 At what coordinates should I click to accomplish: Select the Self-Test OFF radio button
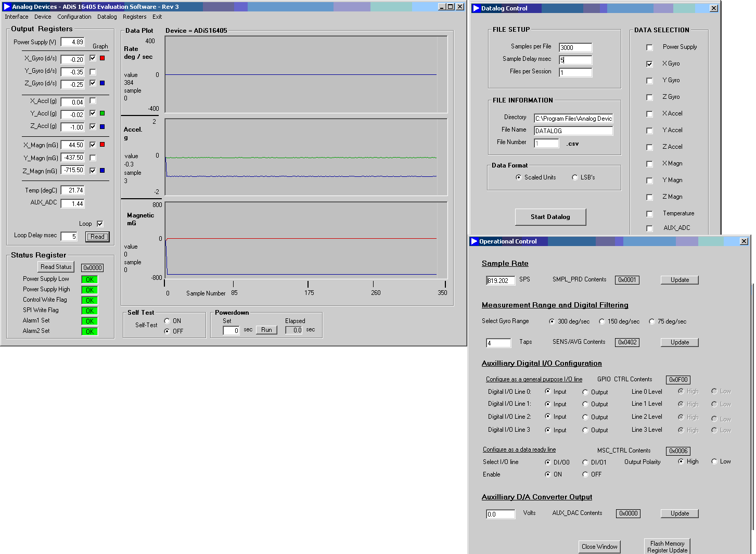(167, 331)
